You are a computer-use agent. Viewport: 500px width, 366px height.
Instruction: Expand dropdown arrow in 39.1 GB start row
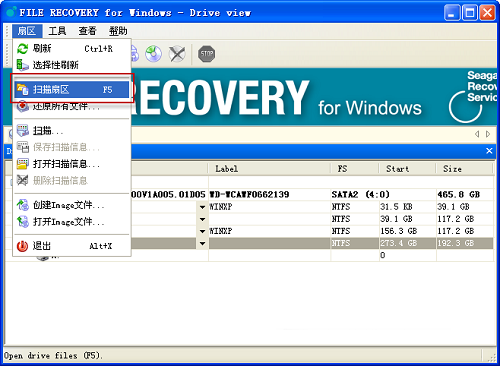click(x=202, y=219)
